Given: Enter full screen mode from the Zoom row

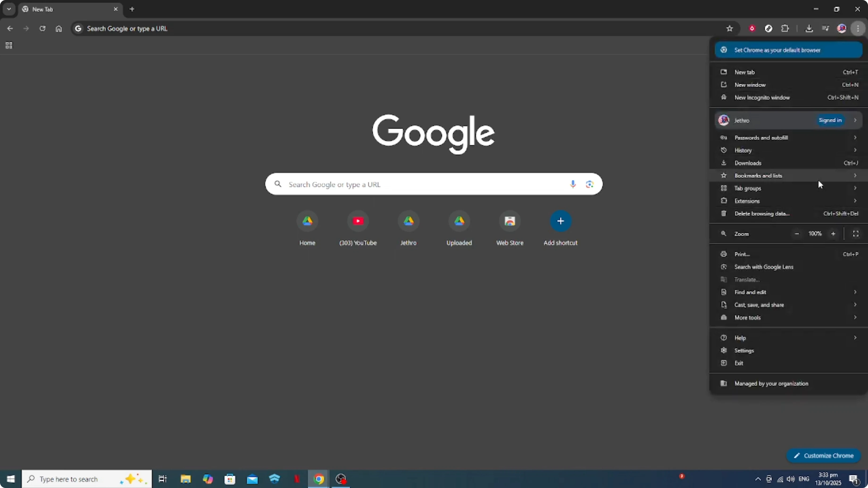Looking at the screenshot, I should [x=855, y=234].
